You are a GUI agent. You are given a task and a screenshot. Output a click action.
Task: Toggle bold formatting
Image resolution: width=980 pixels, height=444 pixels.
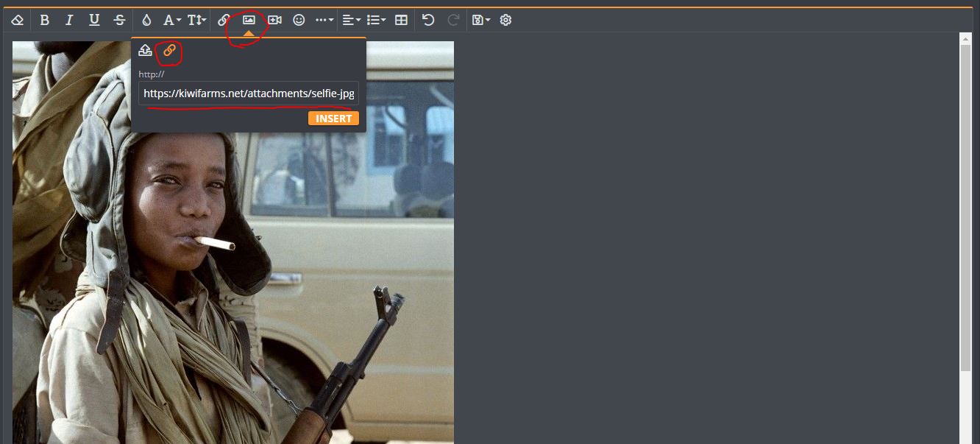(44, 21)
